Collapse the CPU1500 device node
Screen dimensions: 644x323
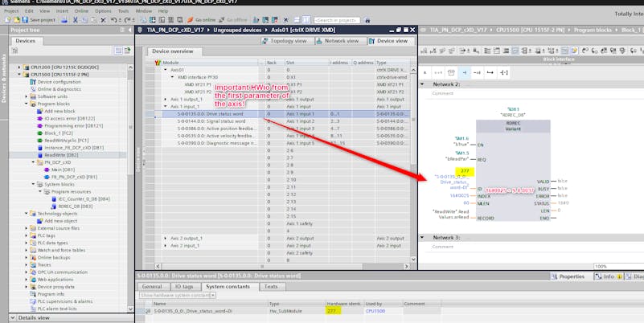[x=18, y=74]
